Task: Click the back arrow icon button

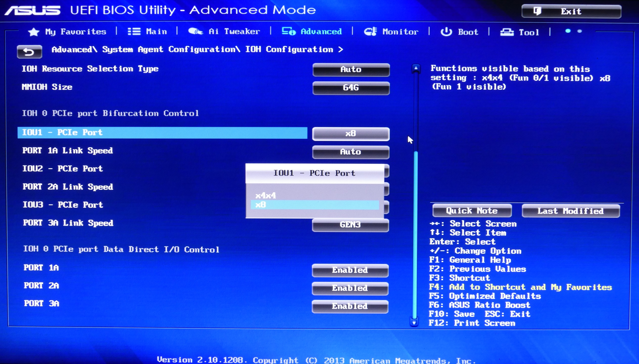Action: [x=29, y=52]
